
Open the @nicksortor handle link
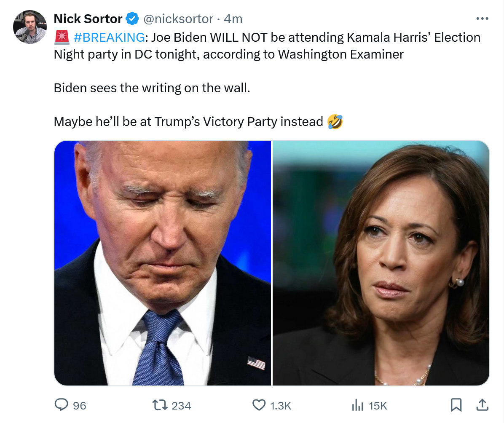coord(178,19)
